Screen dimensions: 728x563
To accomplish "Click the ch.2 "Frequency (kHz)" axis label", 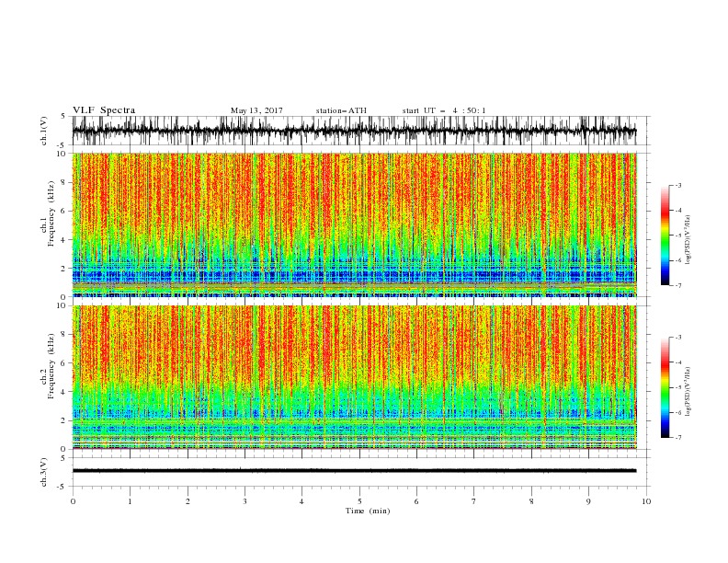I will (x=51, y=366).
